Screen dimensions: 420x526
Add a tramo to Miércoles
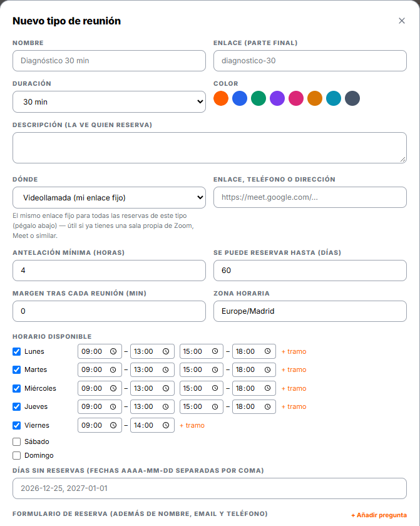[294, 388]
